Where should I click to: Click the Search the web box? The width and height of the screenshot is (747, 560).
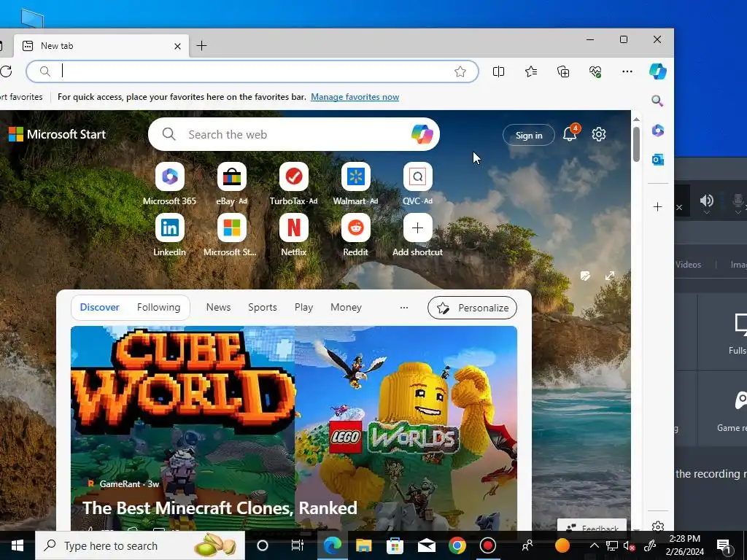294,134
